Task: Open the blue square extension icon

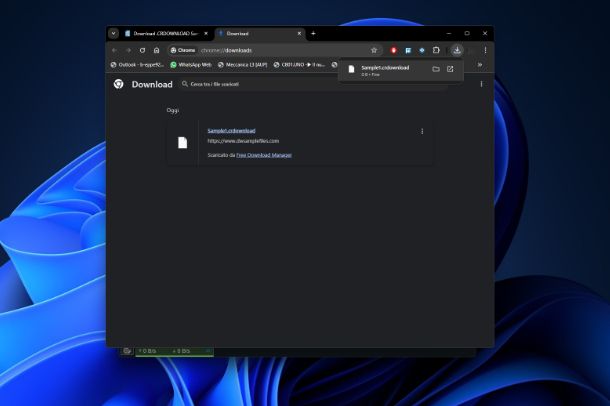Action: pos(408,50)
